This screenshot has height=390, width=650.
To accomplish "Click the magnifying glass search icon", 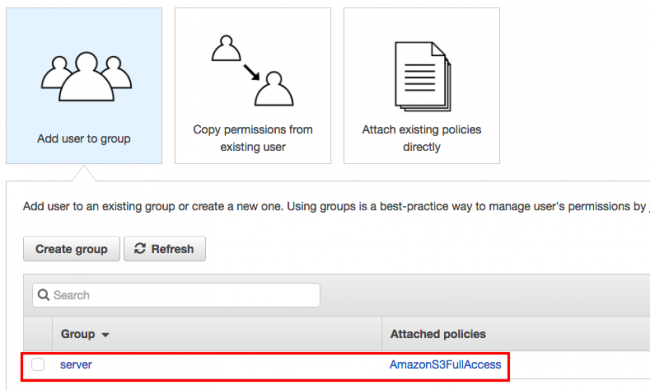I will pos(44,295).
